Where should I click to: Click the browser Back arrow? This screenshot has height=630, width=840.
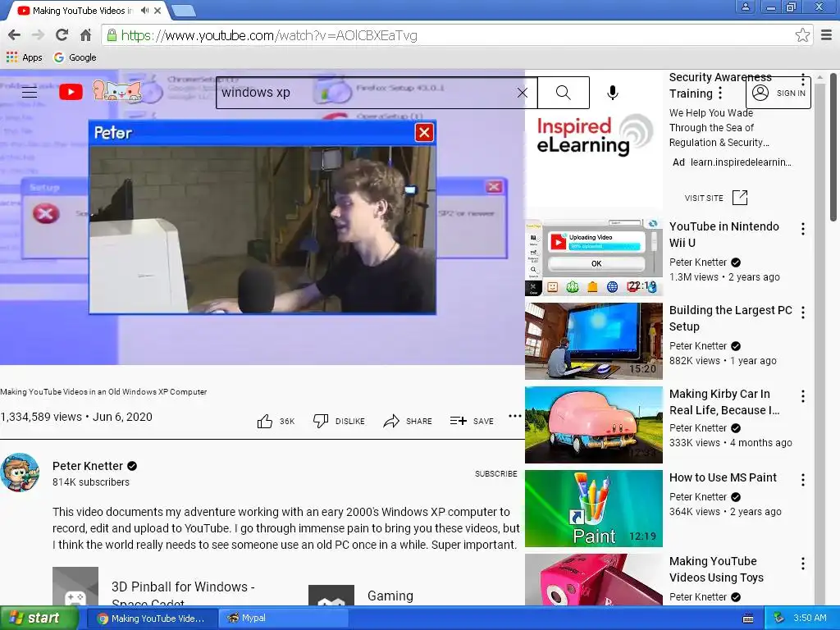coord(15,35)
